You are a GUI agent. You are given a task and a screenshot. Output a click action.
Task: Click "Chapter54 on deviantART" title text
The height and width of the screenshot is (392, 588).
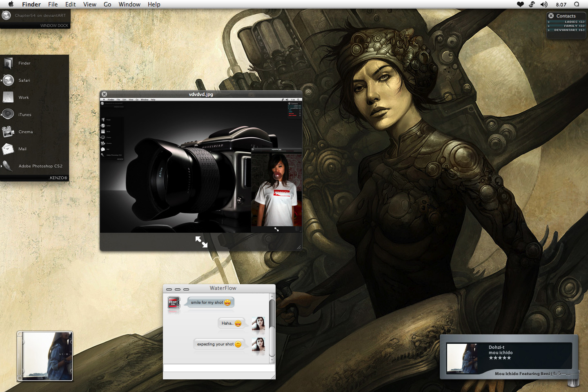pyautogui.click(x=40, y=16)
